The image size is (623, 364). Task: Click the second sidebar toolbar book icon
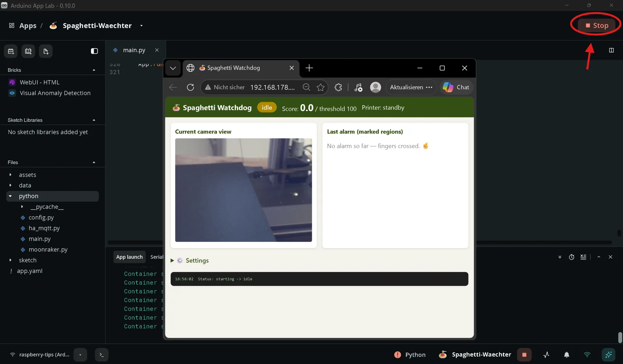28,51
